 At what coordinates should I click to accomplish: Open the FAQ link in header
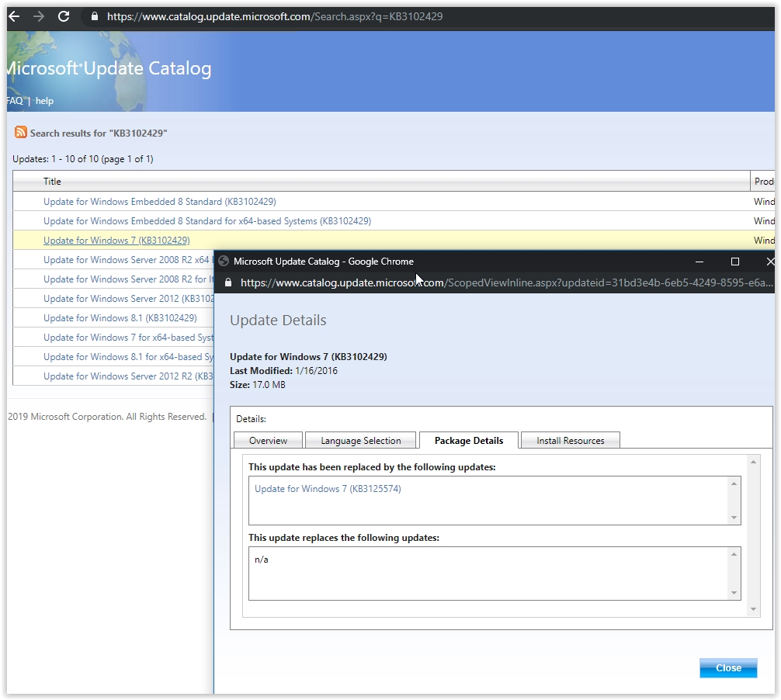[15, 101]
